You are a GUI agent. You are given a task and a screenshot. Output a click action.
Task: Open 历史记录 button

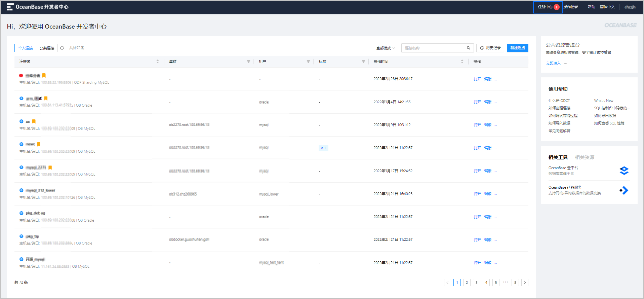(x=490, y=48)
